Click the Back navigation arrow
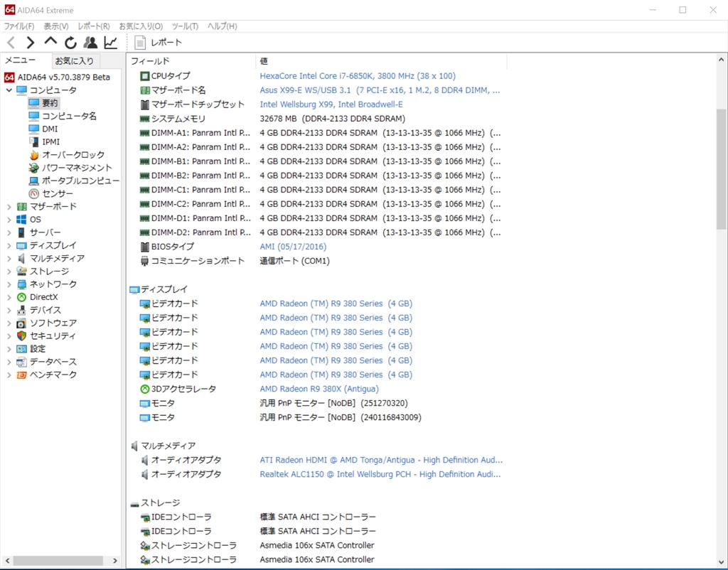 pos(11,43)
